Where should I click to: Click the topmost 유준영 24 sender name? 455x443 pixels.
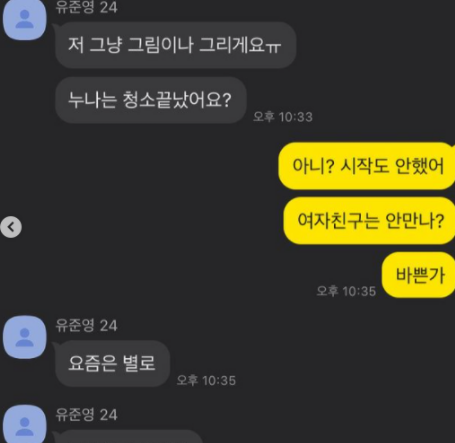click(86, 7)
